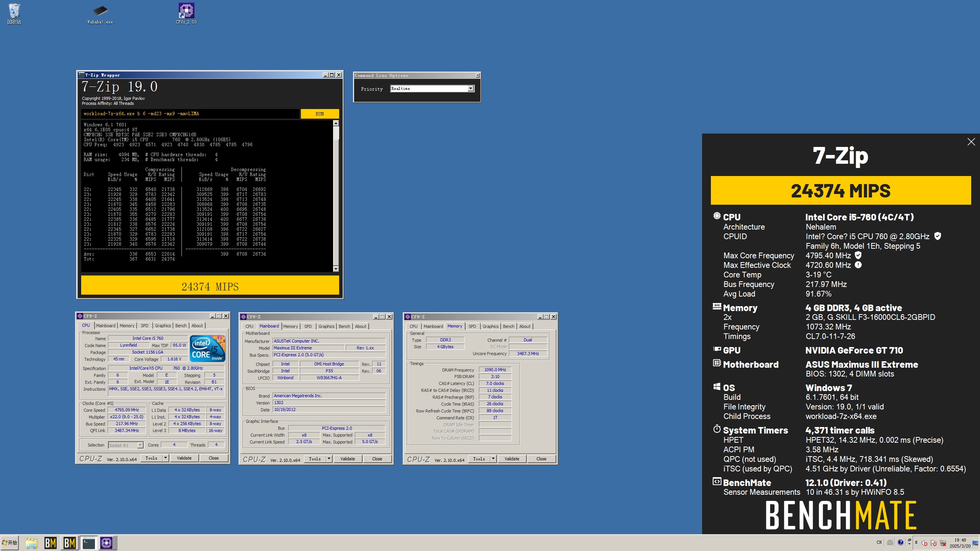Click Validate in the rightmost CPU-Z window

tap(512, 459)
